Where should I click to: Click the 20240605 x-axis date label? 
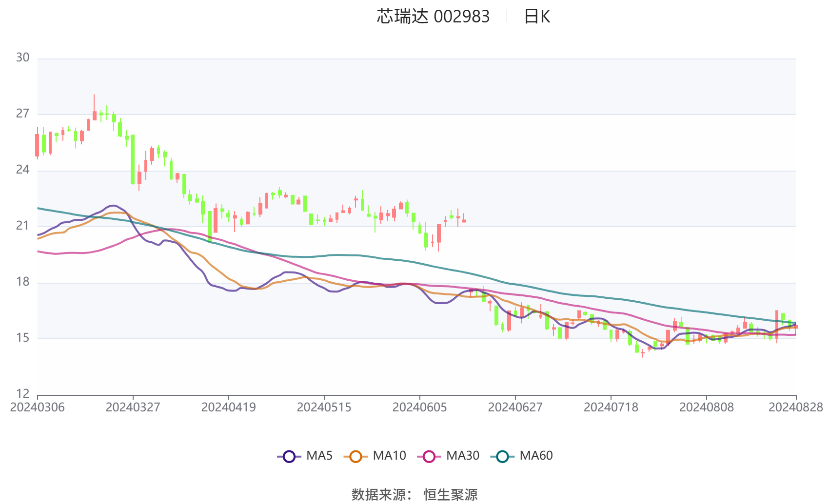(x=420, y=407)
